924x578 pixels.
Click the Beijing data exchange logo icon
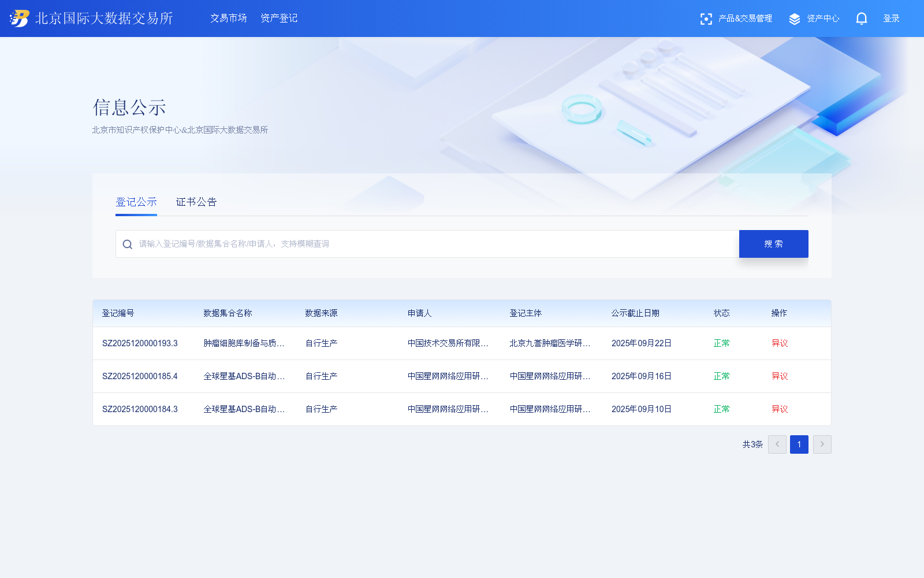coord(20,18)
